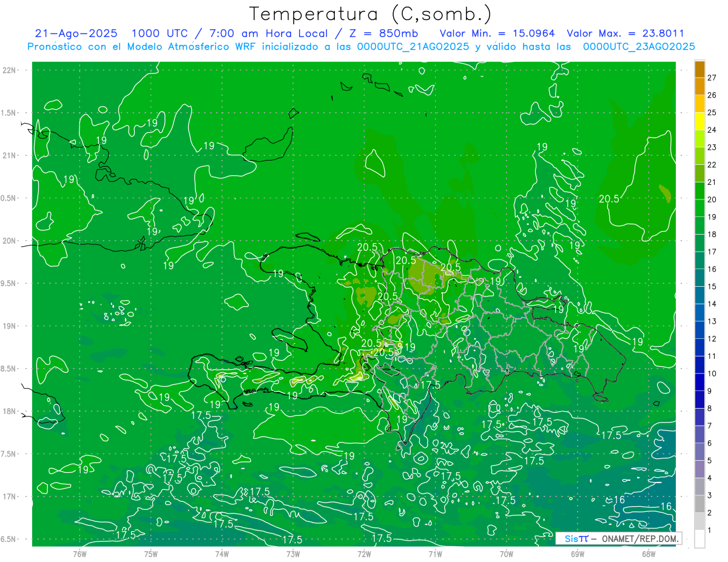Click legend value 24 on color scale

712,130
